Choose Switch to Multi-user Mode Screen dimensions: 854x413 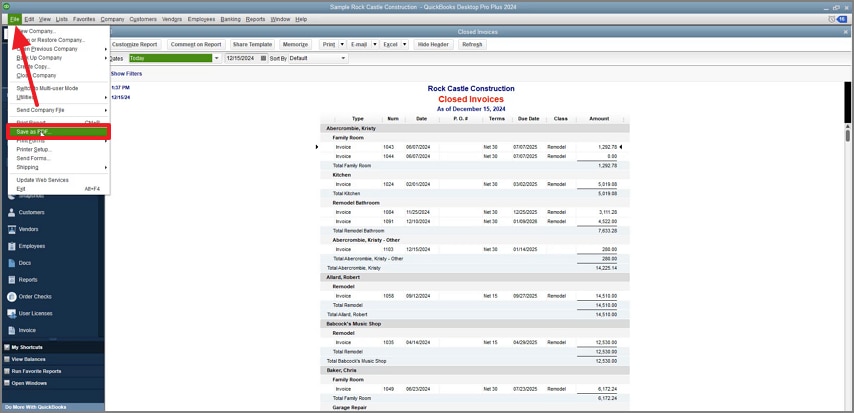(59, 88)
